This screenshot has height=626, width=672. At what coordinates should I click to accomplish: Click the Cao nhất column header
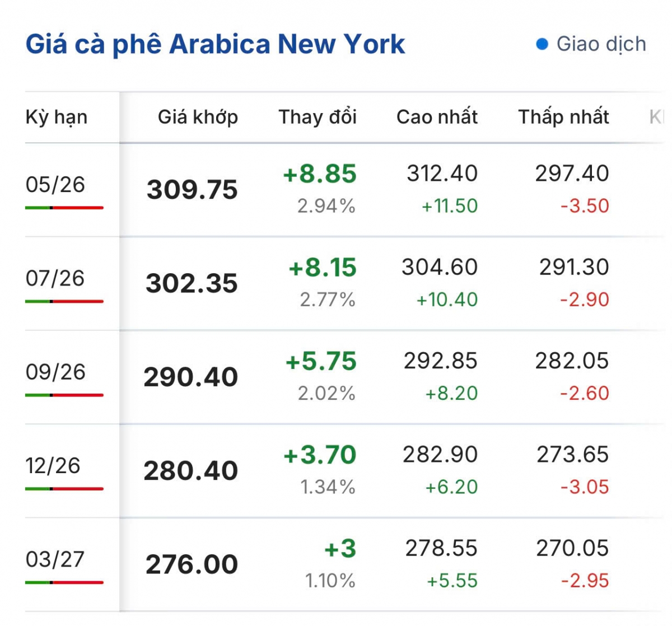[x=437, y=117]
